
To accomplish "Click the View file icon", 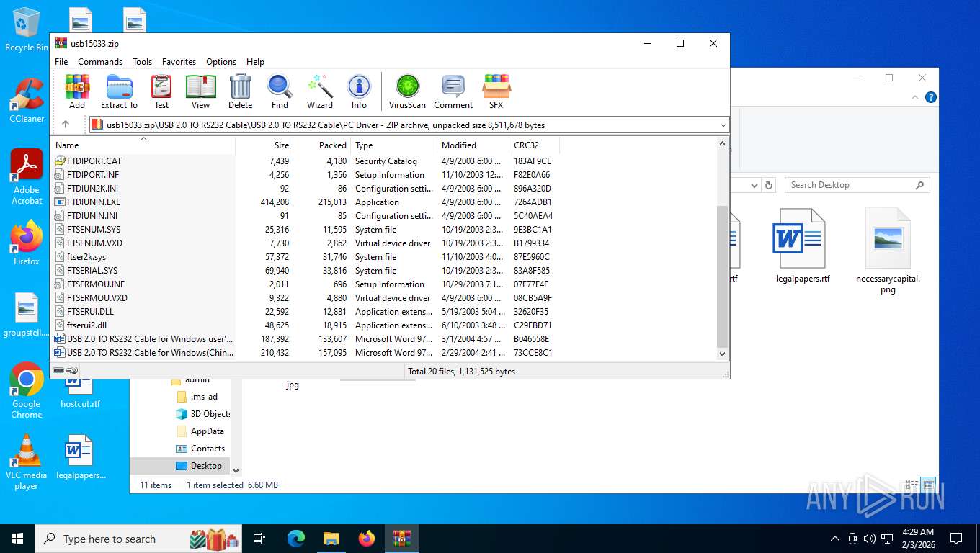I will coord(201,91).
